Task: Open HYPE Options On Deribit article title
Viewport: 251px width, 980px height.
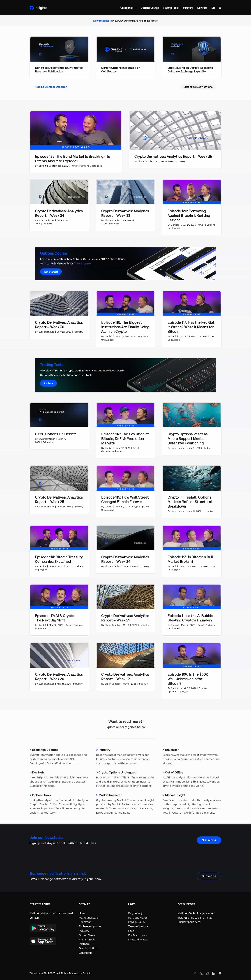Action: [55, 434]
